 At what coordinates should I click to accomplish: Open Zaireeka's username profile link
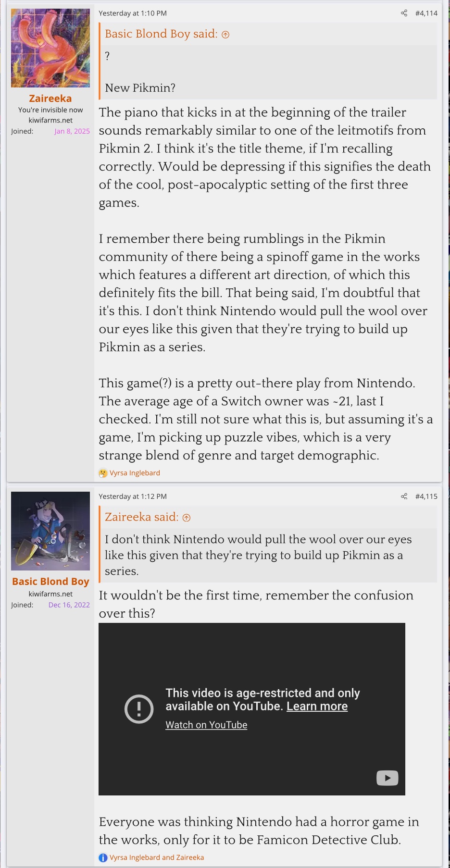tap(50, 99)
